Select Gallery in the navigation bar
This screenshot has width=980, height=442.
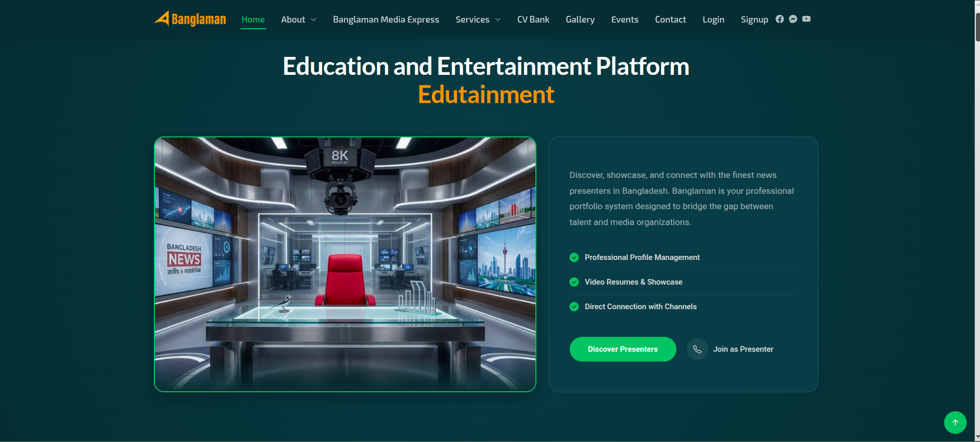click(x=580, y=19)
